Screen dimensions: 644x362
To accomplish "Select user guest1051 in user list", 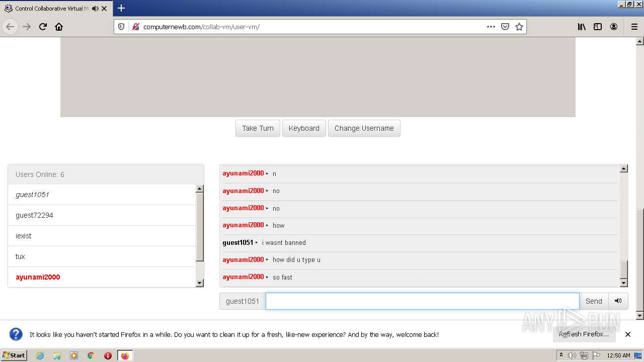I will [102, 195].
